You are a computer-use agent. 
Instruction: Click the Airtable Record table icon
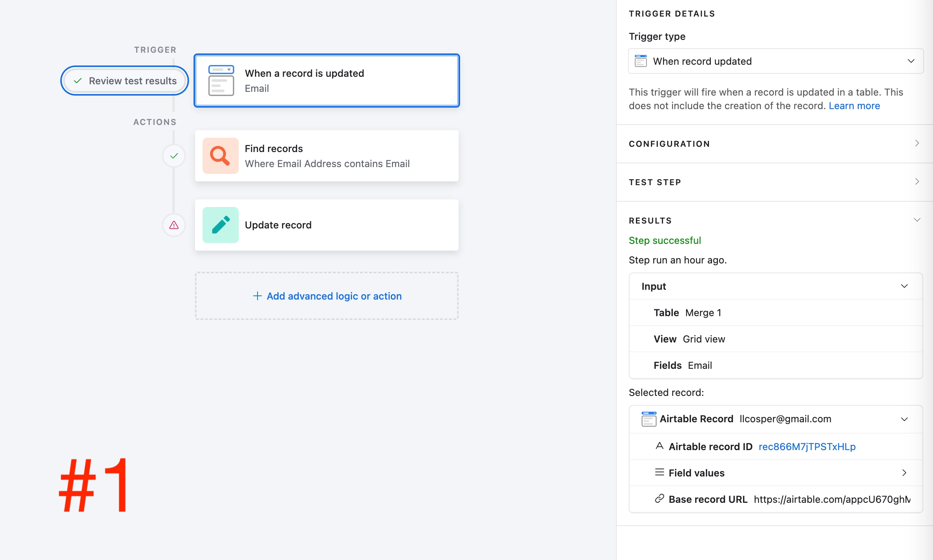pos(649,419)
